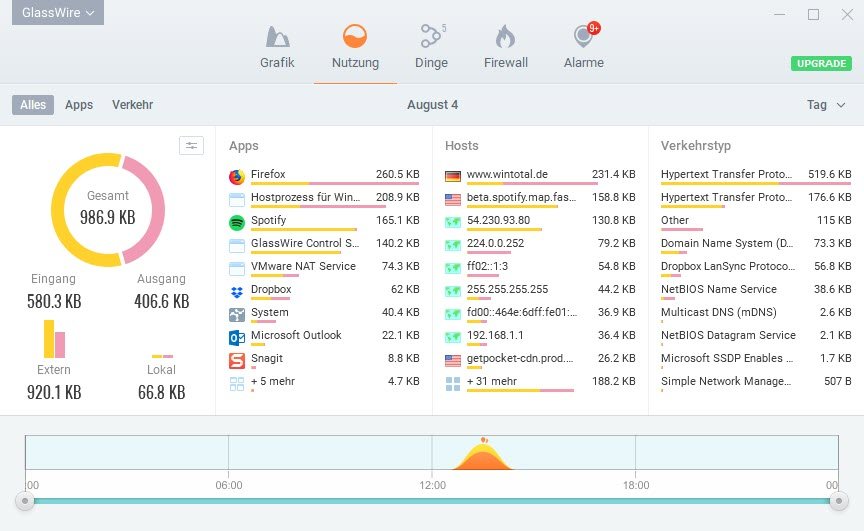Open the Dinge network devices icon
This screenshot has height=531, width=864.
[x=432, y=36]
